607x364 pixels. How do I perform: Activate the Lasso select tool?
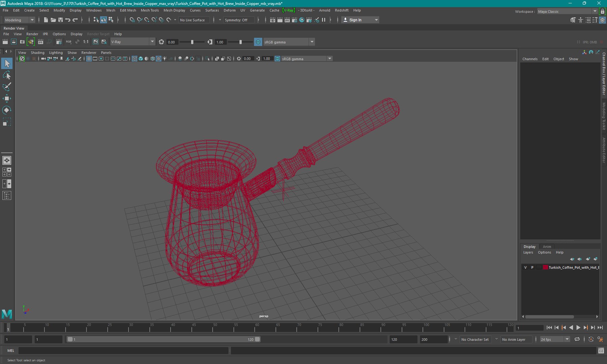(x=7, y=75)
